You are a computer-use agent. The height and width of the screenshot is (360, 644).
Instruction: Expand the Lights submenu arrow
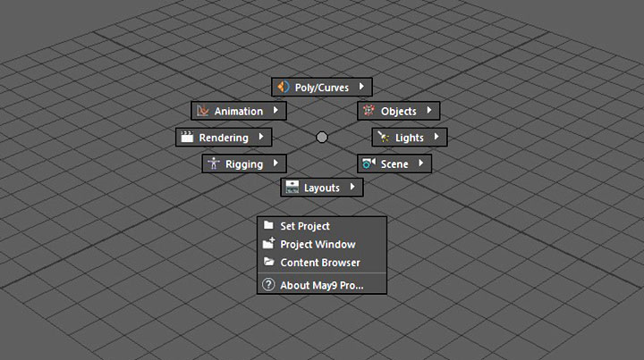click(436, 138)
